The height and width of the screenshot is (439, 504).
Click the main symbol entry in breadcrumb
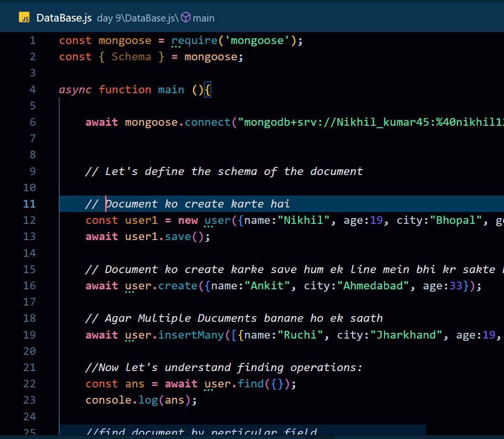203,18
